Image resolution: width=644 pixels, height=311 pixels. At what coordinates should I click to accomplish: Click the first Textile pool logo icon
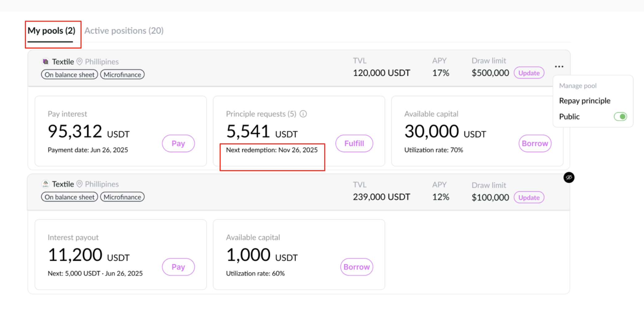(x=46, y=62)
